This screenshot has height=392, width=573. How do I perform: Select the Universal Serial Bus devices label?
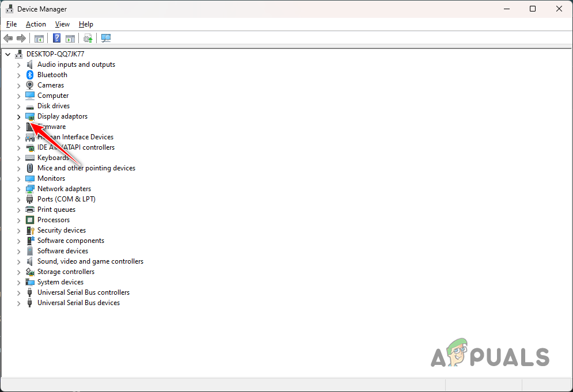tap(78, 303)
